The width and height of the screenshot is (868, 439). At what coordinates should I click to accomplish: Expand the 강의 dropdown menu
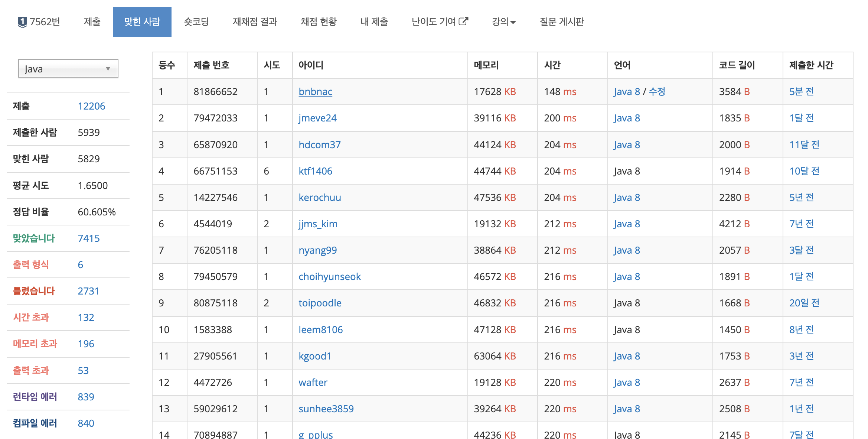click(x=504, y=22)
